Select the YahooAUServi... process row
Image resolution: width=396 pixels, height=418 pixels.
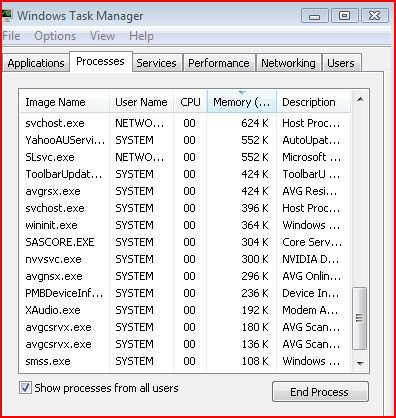tap(185, 140)
